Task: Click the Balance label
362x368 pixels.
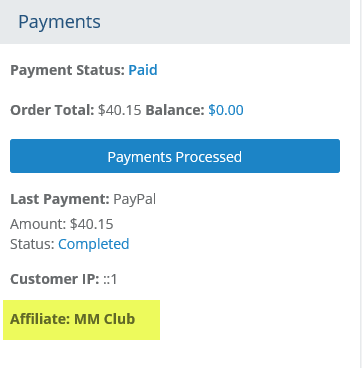Action: (175, 110)
